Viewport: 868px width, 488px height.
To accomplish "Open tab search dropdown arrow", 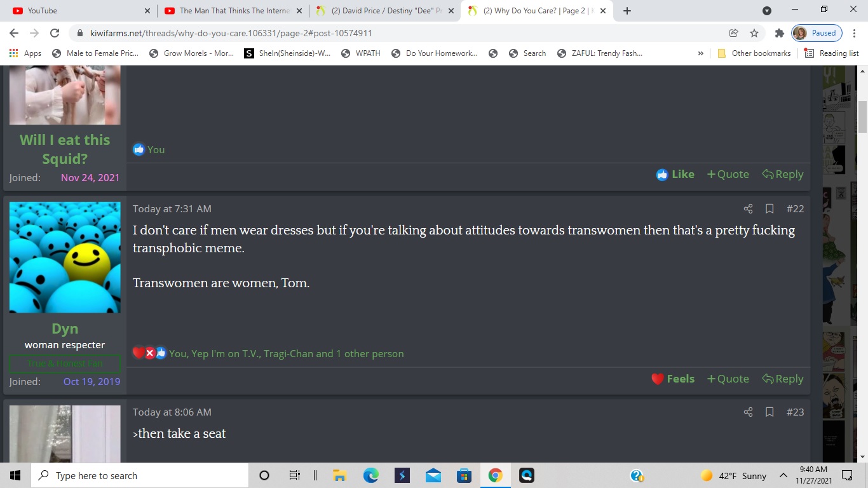I will (x=767, y=11).
